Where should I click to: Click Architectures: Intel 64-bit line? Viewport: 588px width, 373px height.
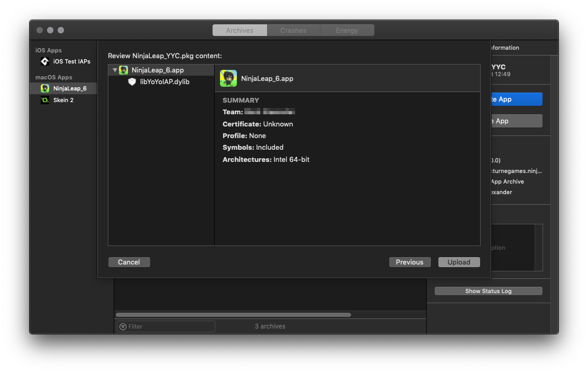[266, 159]
